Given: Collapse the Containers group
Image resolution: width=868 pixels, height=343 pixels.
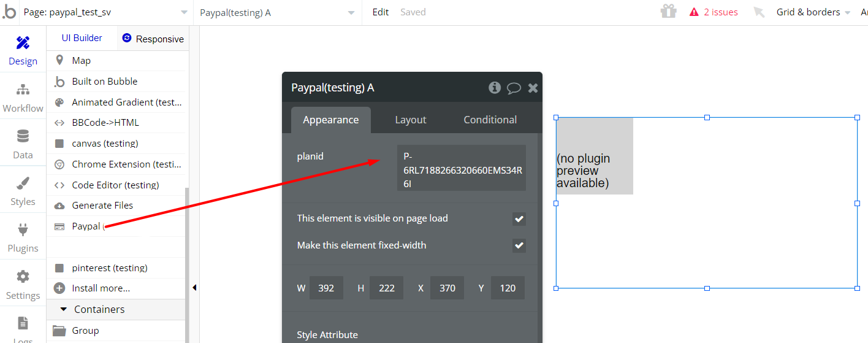Looking at the screenshot, I should (64, 309).
